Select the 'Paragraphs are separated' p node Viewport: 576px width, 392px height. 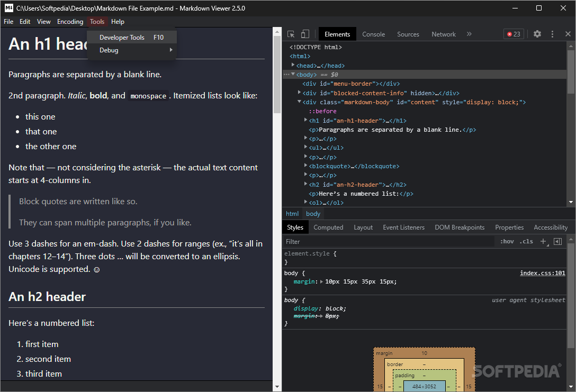tap(392, 130)
